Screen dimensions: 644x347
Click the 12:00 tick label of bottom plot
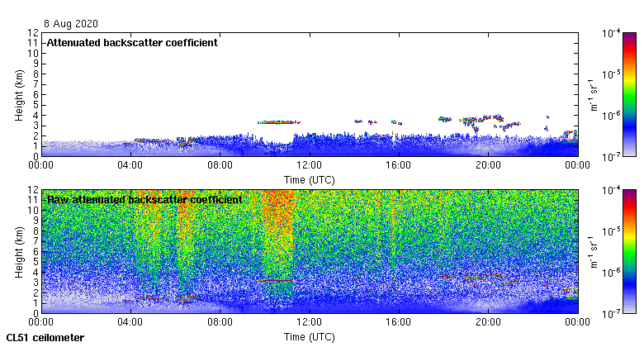point(310,322)
